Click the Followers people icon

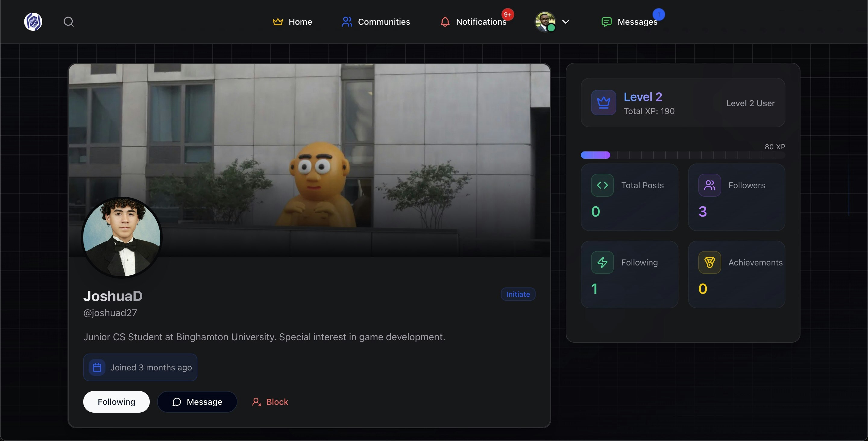709,185
